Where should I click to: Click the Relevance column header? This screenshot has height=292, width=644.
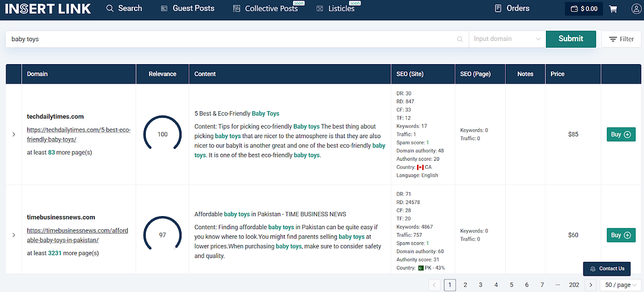(163, 74)
